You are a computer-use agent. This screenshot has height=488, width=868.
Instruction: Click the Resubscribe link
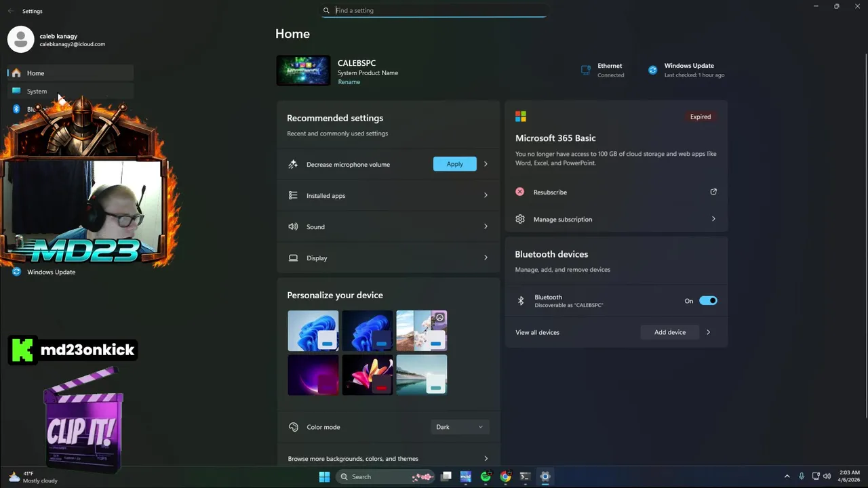pyautogui.click(x=550, y=192)
